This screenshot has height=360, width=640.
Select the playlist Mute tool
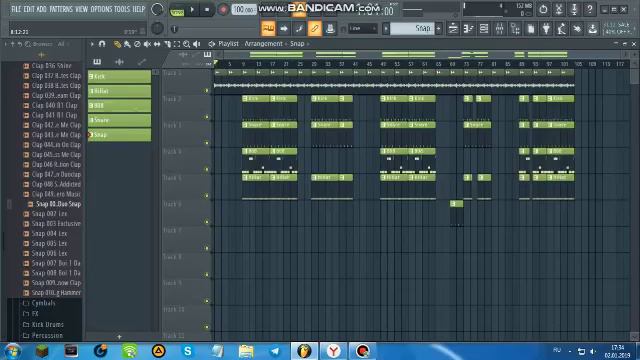(x=147, y=44)
